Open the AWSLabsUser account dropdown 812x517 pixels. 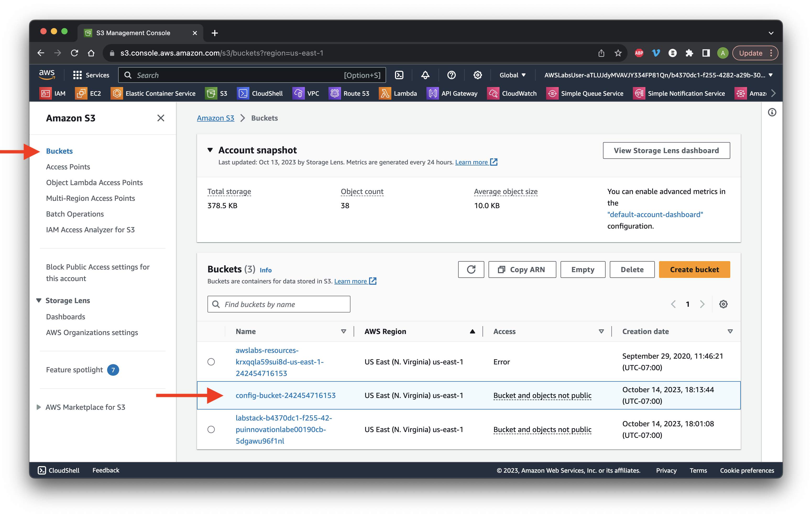[x=659, y=75]
